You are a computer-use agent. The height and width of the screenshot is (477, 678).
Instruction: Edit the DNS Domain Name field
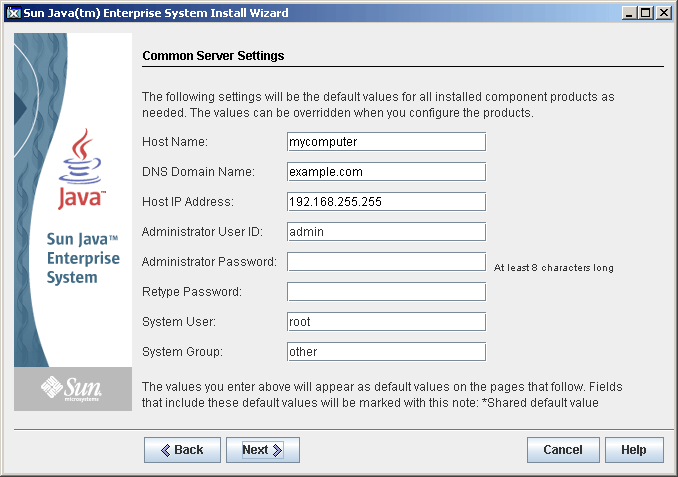386,172
